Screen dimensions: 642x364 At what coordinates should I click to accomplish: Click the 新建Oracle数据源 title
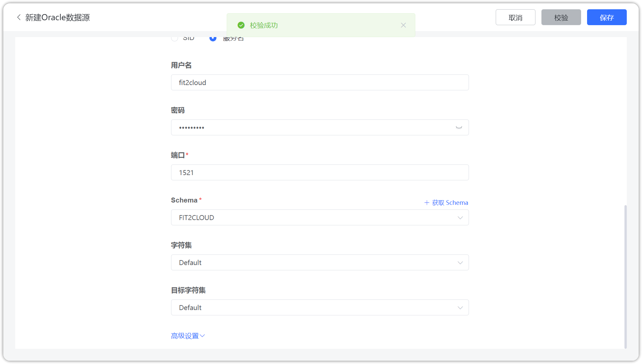coord(58,17)
